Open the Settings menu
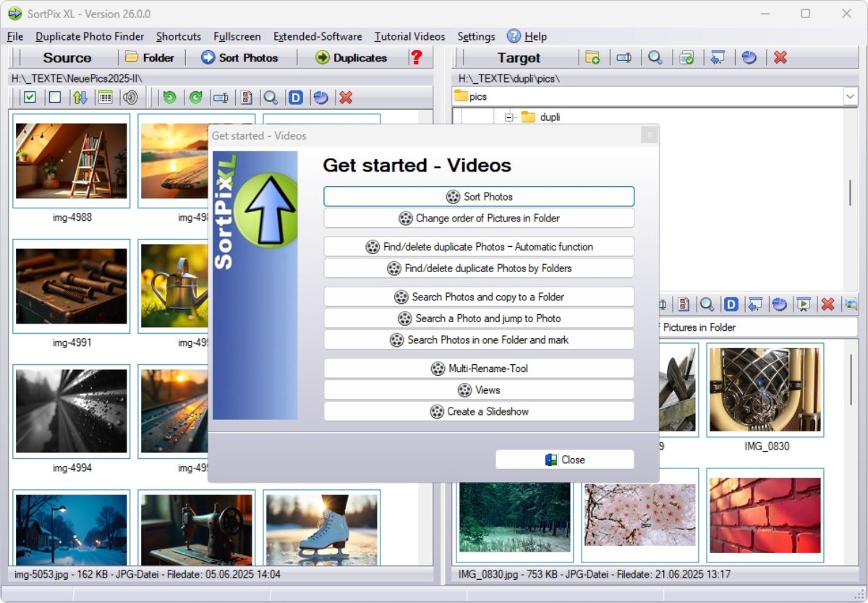The height and width of the screenshot is (603, 868). point(476,36)
